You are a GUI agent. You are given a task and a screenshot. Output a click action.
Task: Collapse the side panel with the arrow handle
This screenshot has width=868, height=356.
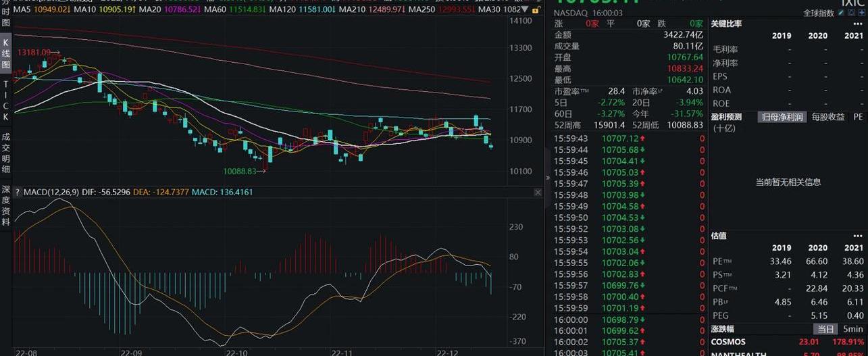(548, 178)
